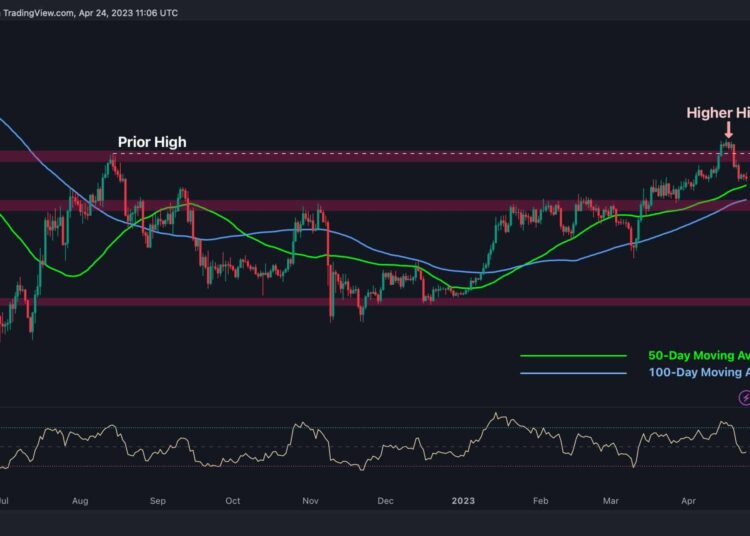
Task: Click the 'Aug' time axis label
Action: (x=80, y=501)
